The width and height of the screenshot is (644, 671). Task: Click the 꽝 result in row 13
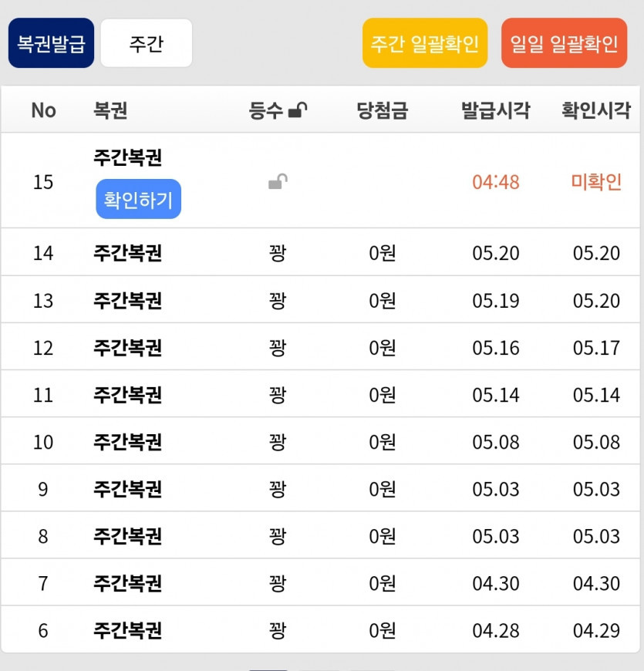point(278,300)
